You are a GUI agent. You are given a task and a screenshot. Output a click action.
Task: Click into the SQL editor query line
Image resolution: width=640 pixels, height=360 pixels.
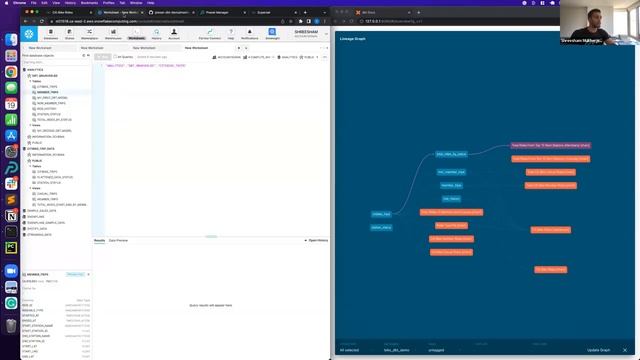(145, 66)
